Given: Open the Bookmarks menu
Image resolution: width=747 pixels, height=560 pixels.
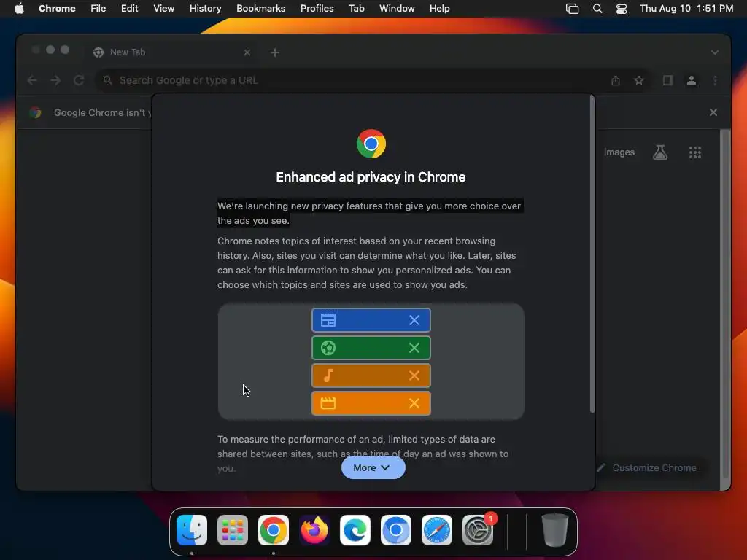Looking at the screenshot, I should 260,8.
